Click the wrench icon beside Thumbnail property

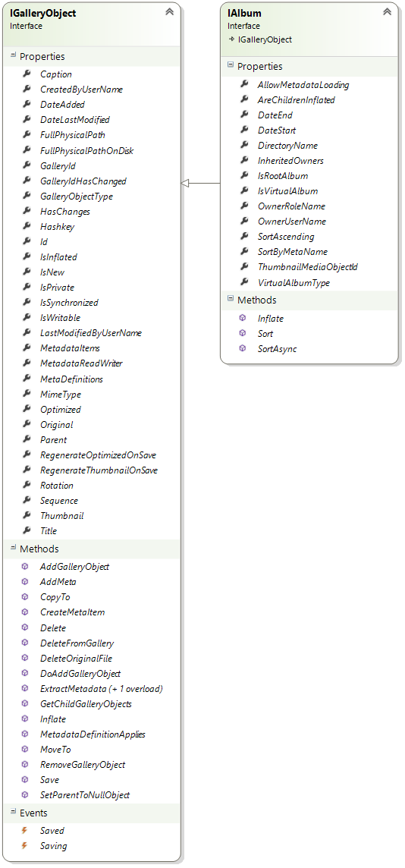pos(26,515)
